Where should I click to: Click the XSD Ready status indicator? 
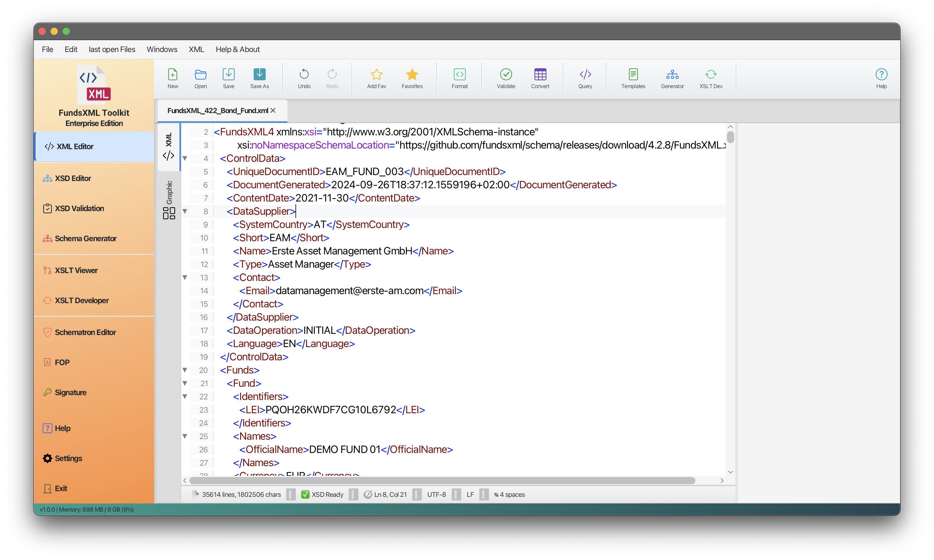click(322, 494)
